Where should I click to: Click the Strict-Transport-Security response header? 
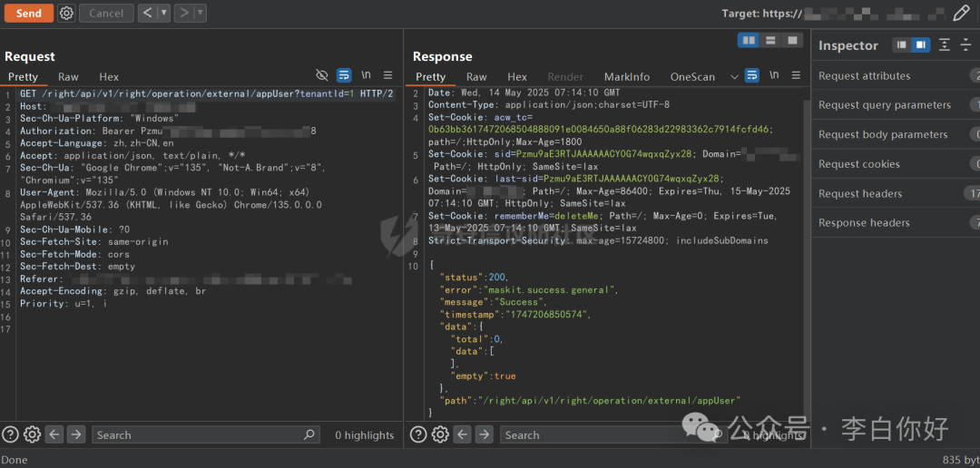coord(598,240)
